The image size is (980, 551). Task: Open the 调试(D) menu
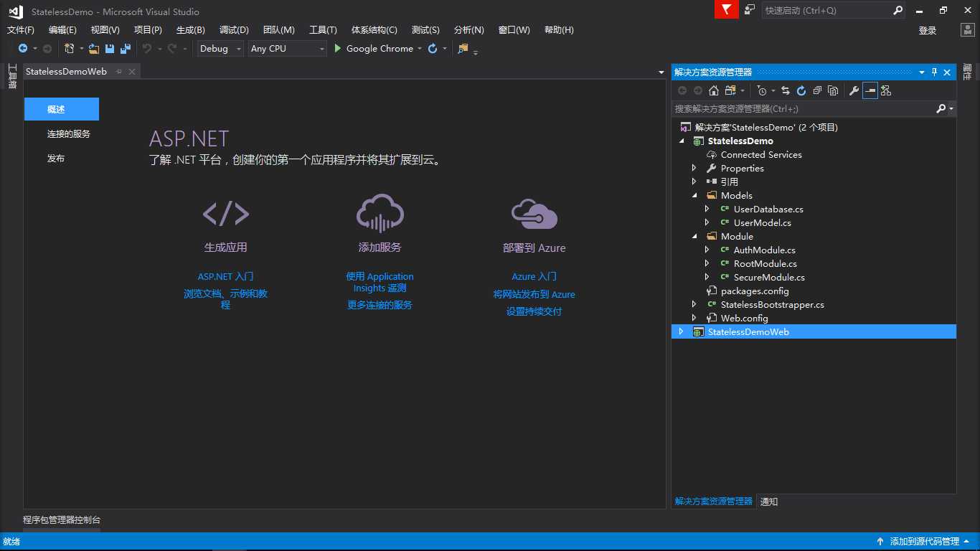[x=234, y=30]
